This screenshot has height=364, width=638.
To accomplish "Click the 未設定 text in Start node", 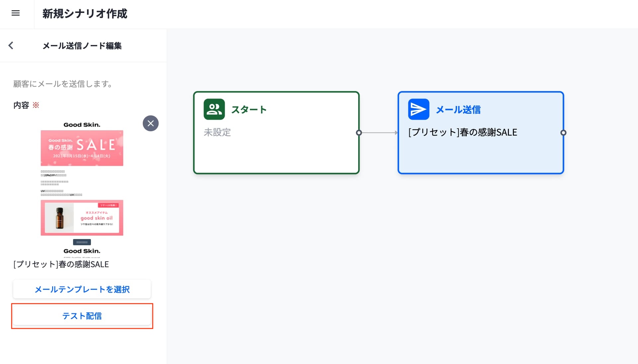I will [217, 132].
